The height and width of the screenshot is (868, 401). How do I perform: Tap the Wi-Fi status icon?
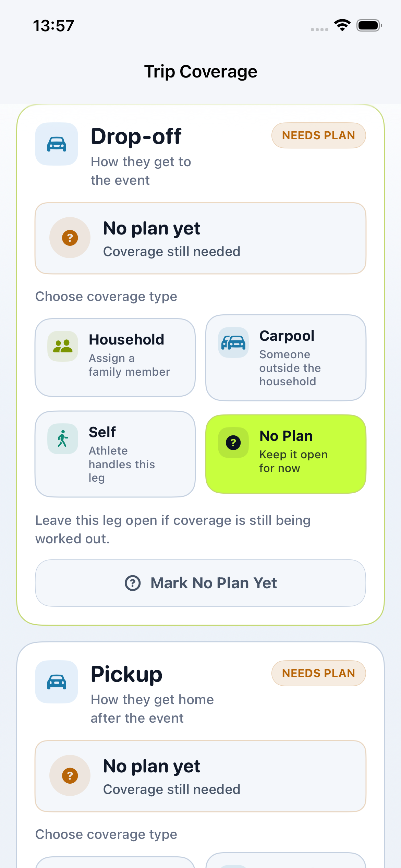tap(342, 25)
